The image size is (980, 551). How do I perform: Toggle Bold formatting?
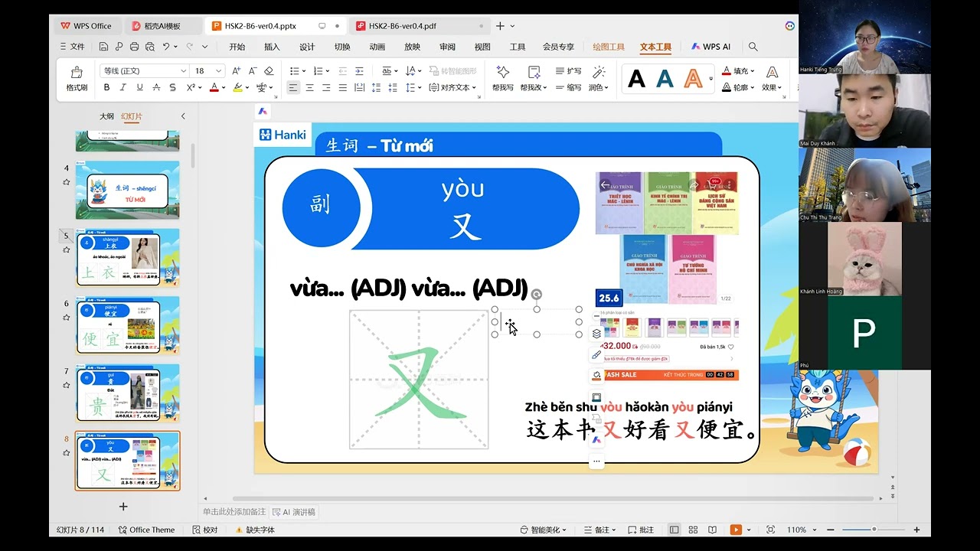106,87
